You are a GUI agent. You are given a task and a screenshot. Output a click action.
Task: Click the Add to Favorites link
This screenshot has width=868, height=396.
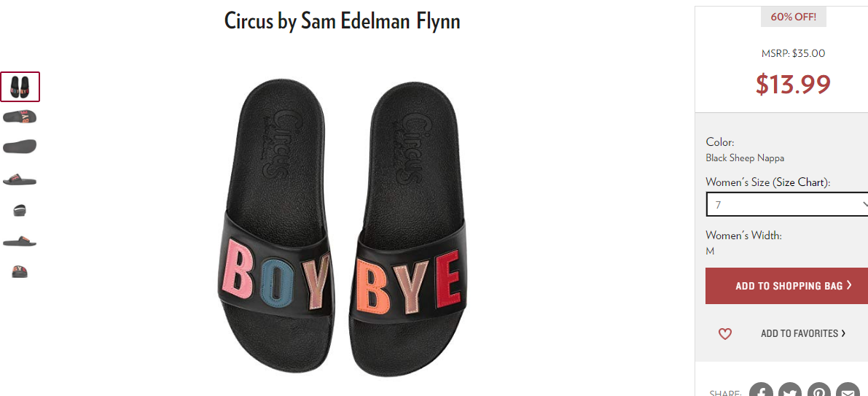tap(803, 333)
